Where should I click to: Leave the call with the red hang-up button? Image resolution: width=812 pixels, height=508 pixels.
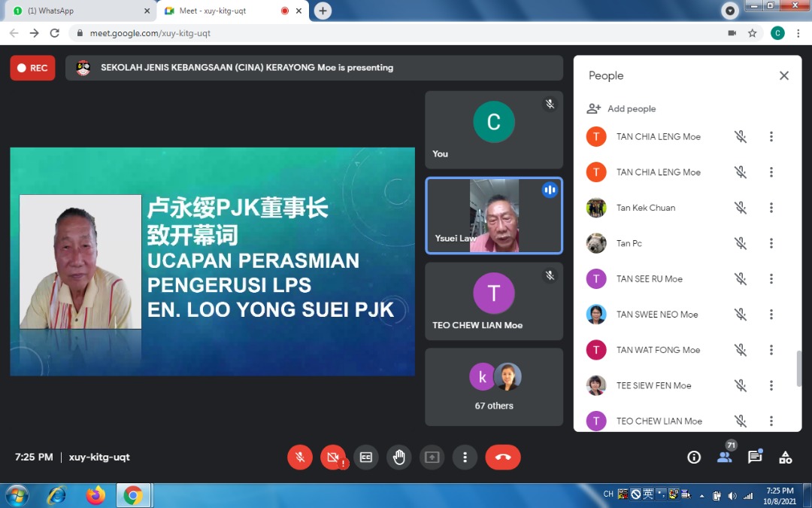tap(503, 457)
